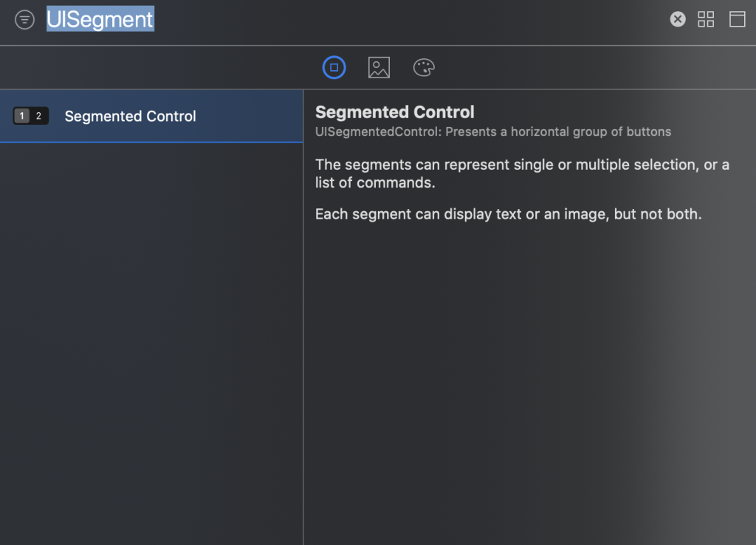
Task: Toggle grid display mode for library results
Action: click(x=706, y=19)
